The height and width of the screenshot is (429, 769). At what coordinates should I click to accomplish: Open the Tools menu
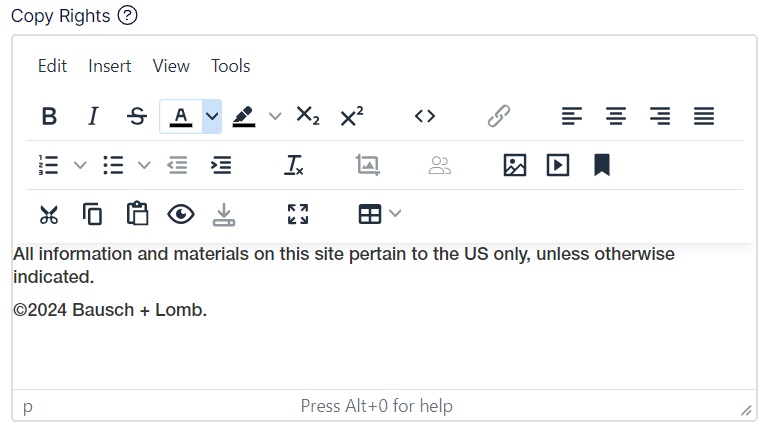(230, 66)
